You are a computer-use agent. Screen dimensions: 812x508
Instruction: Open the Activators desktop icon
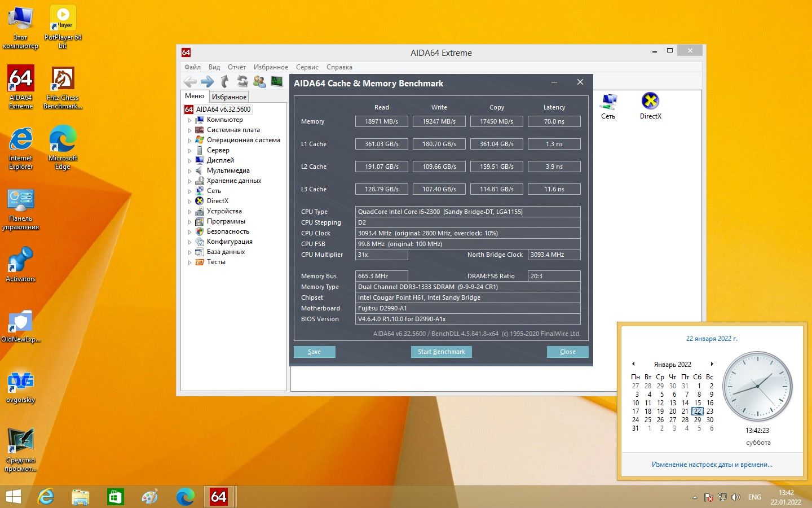(x=21, y=265)
